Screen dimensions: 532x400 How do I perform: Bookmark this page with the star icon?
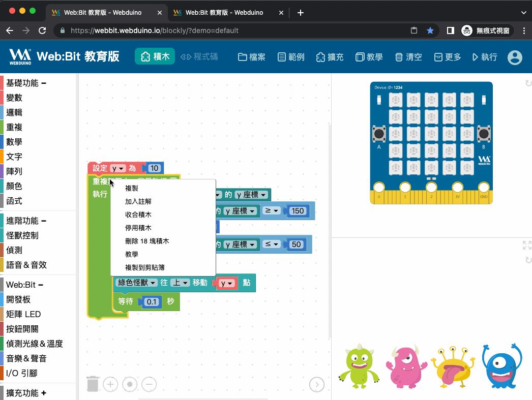pos(430,30)
